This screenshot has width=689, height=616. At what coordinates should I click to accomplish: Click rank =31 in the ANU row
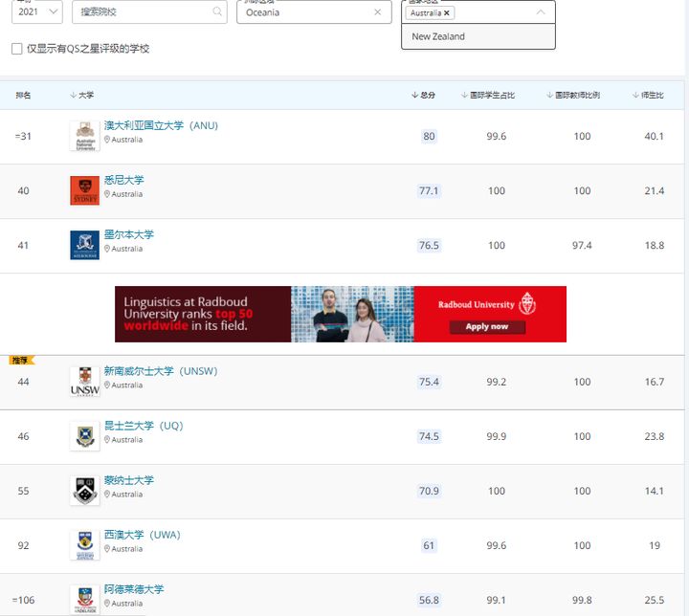tap(23, 136)
